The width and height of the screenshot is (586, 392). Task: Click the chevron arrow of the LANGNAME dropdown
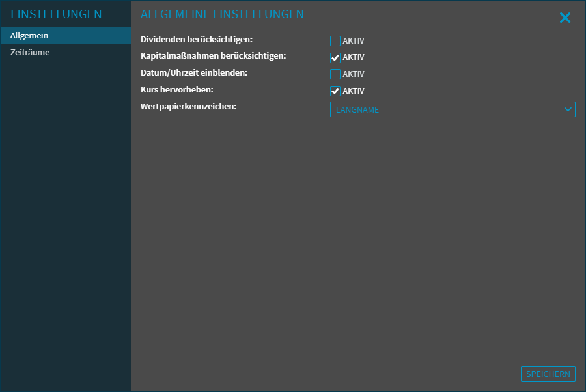(x=568, y=109)
